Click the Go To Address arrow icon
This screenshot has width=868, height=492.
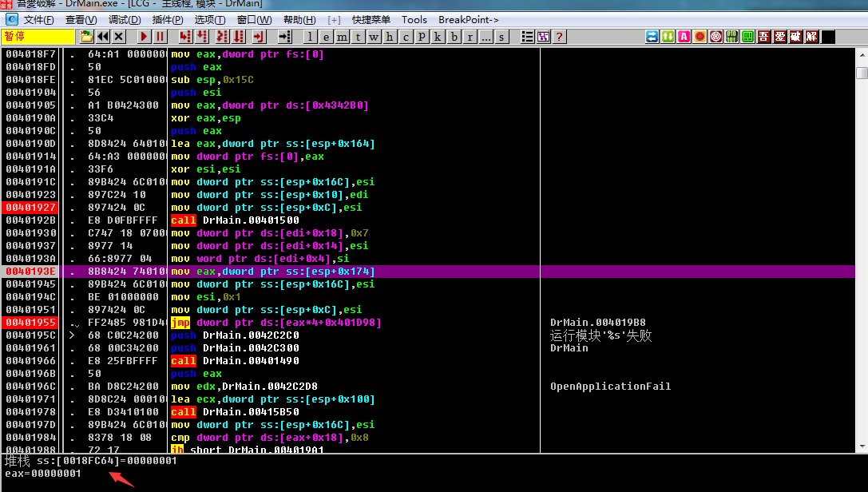284,37
